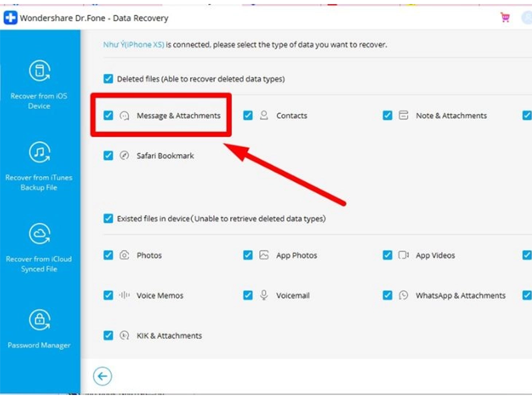Viewport: 532px width, 399px height.
Task: Open Password Manager lock icon
Action: pos(39,320)
